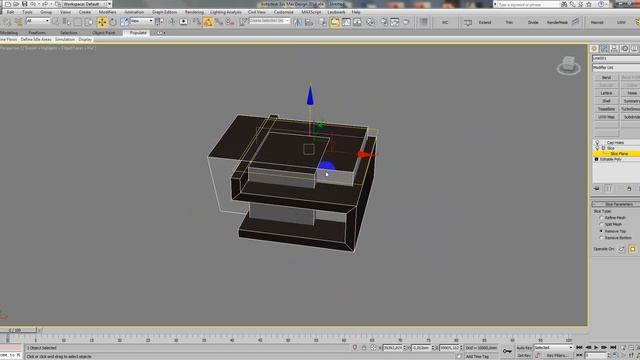Click the Rectangular Selection Region icon

(78, 22)
